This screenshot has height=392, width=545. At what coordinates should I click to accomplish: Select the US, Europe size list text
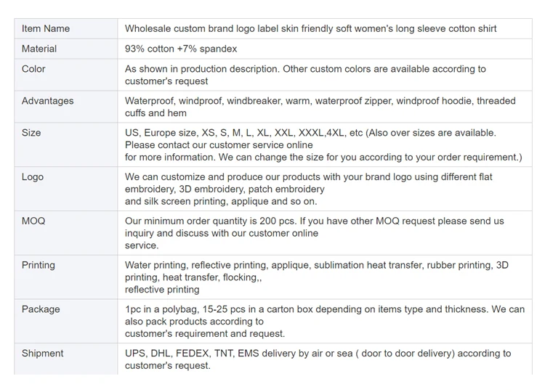coord(323,144)
